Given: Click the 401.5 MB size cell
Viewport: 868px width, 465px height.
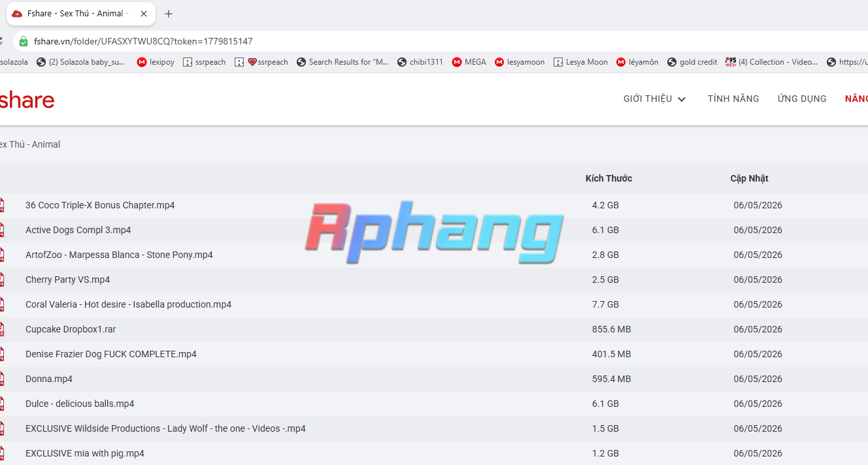Looking at the screenshot, I should click(611, 354).
